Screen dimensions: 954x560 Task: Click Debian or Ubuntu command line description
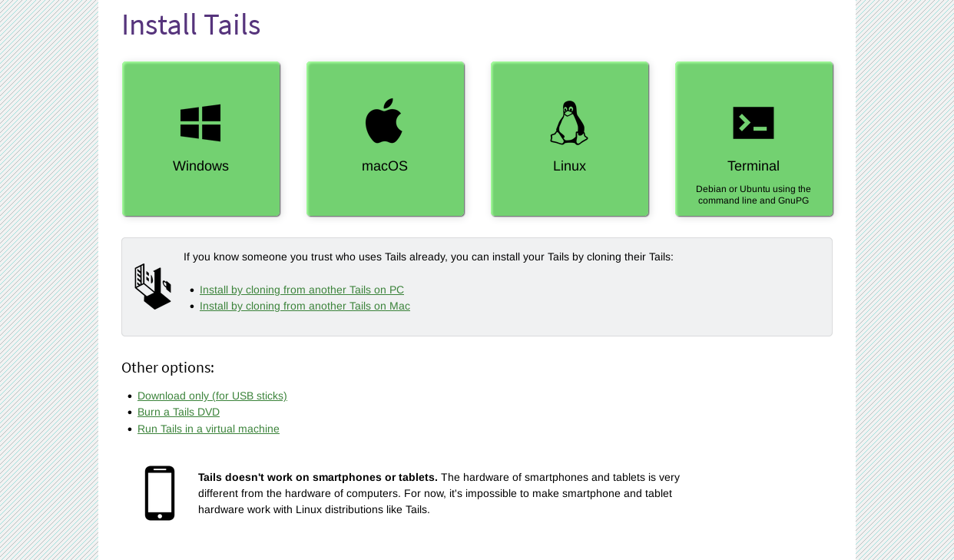click(754, 194)
